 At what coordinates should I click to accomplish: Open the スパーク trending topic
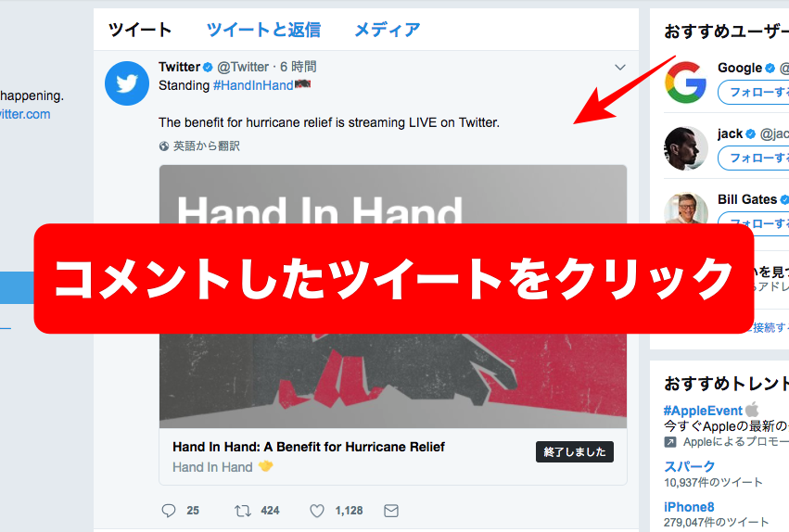[x=689, y=466]
